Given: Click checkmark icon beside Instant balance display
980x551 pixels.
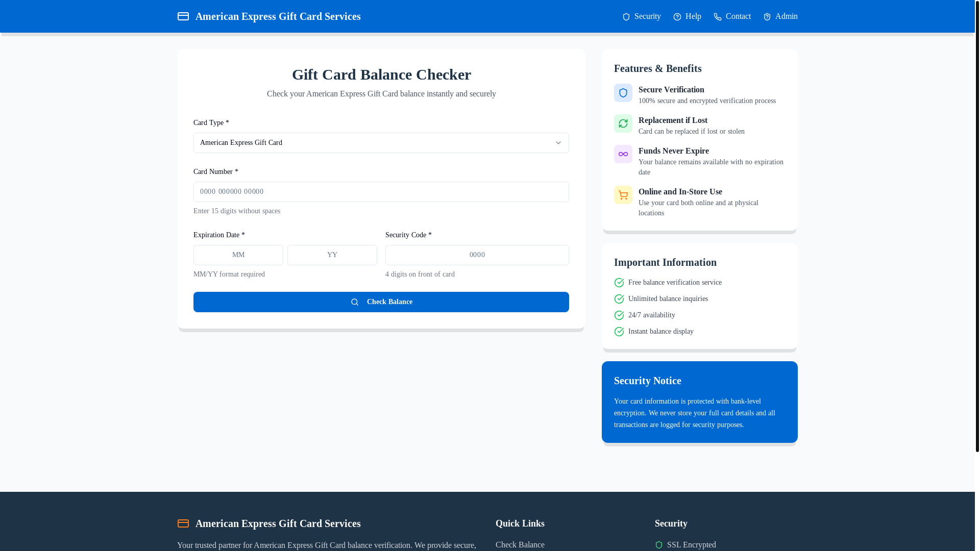Looking at the screenshot, I should 619,332.
